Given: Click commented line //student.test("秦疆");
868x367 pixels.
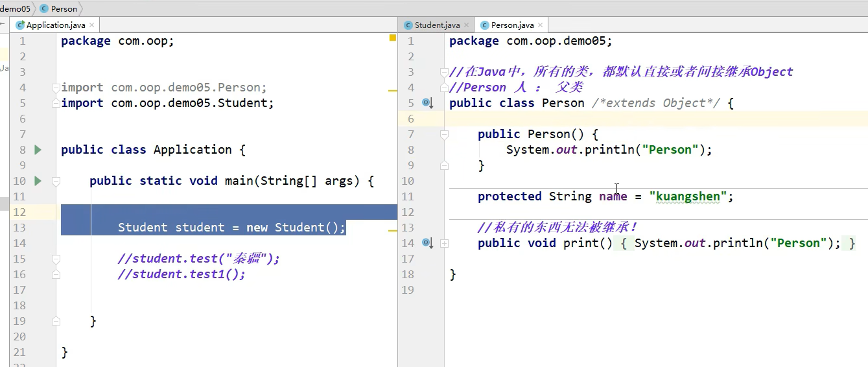Looking at the screenshot, I should tap(199, 259).
